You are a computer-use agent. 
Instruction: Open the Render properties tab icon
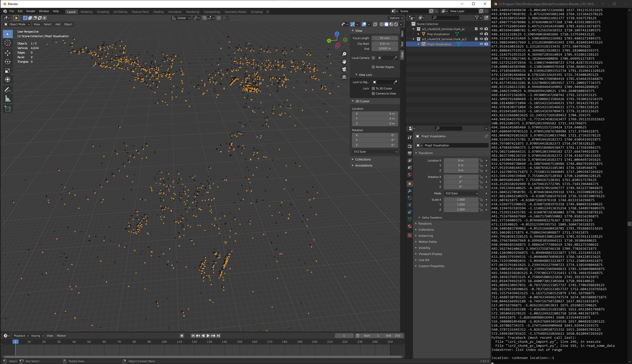pyautogui.click(x=409, y=146)
